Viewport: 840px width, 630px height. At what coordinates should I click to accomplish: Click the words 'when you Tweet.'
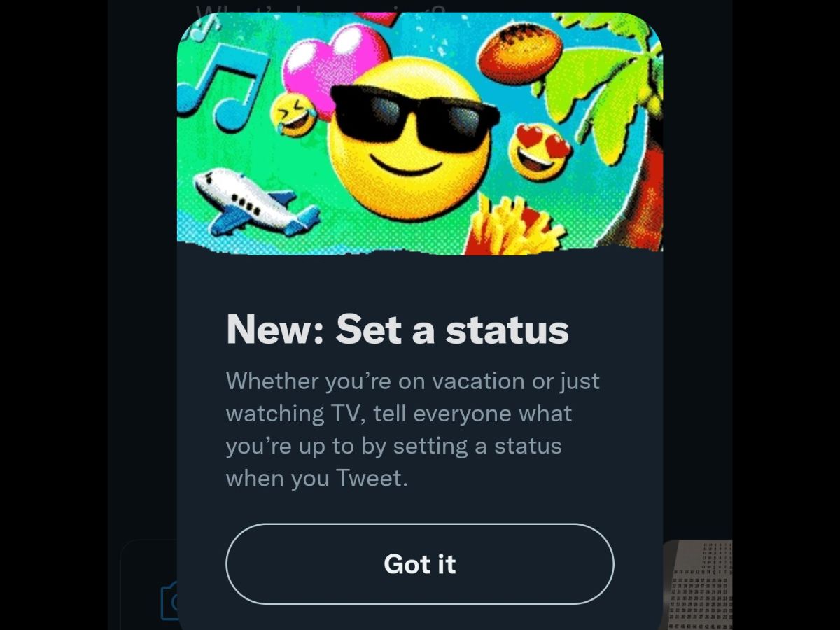316,478
